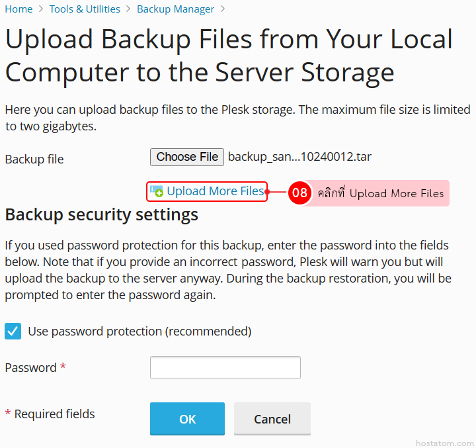476x448 pixels.
Task: Confirm upload with OK button
Action: (x=187, y=419)
